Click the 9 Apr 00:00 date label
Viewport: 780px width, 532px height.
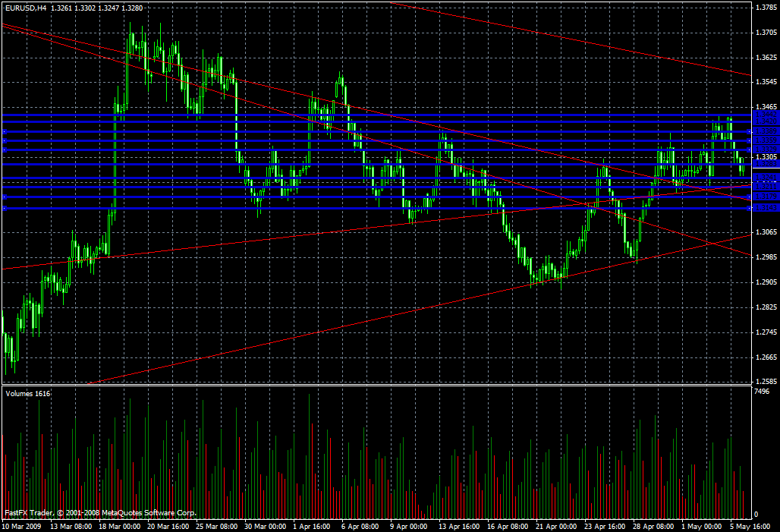[x=408, y=527]
